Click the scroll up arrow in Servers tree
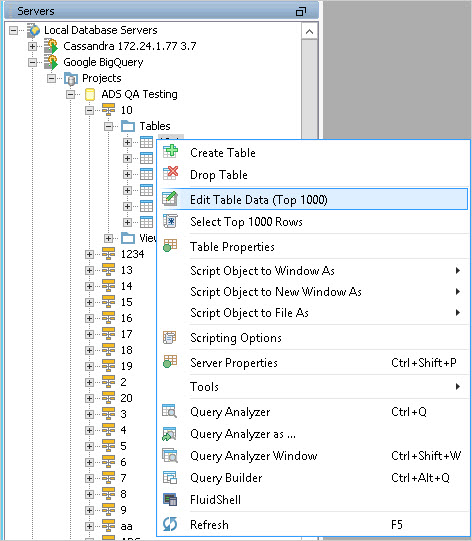This screenshot has height=541, width=472. point(309,32)
